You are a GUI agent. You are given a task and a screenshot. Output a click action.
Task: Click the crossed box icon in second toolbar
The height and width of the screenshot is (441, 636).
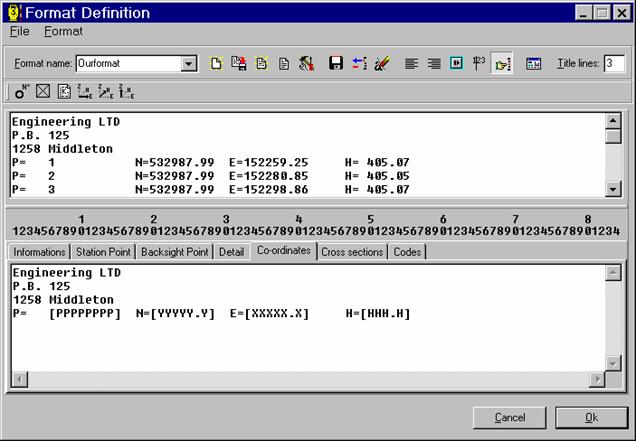click(42, 92)
